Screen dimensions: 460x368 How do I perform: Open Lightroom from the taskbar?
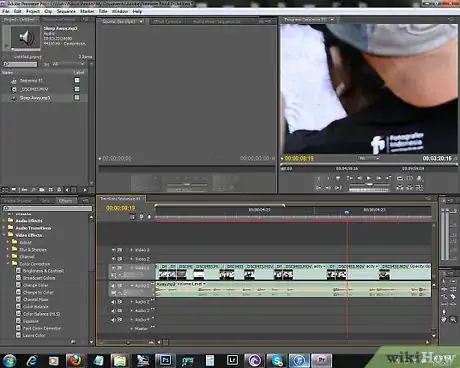coord(232,360)
